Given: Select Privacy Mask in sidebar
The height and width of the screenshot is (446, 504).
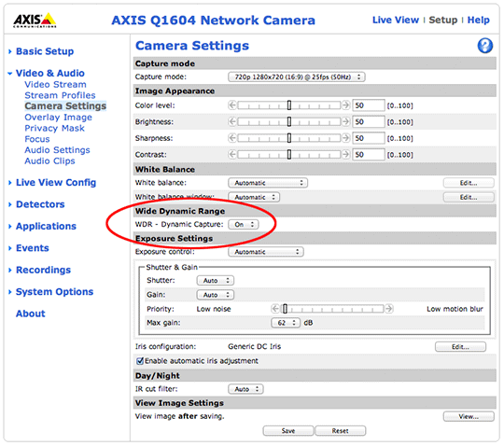Looking at the screenshot, I should point(55,128).
